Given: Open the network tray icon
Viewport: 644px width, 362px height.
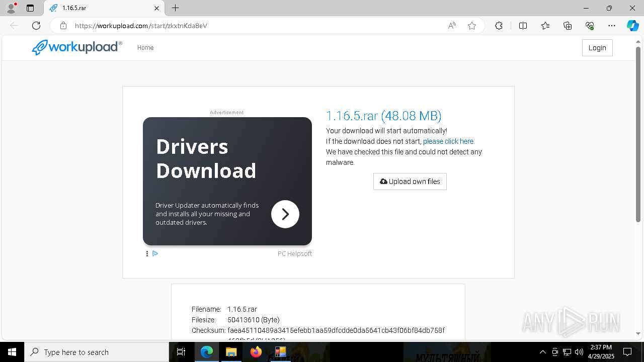Looking at the screenshot, I should [x=567, y=352].
